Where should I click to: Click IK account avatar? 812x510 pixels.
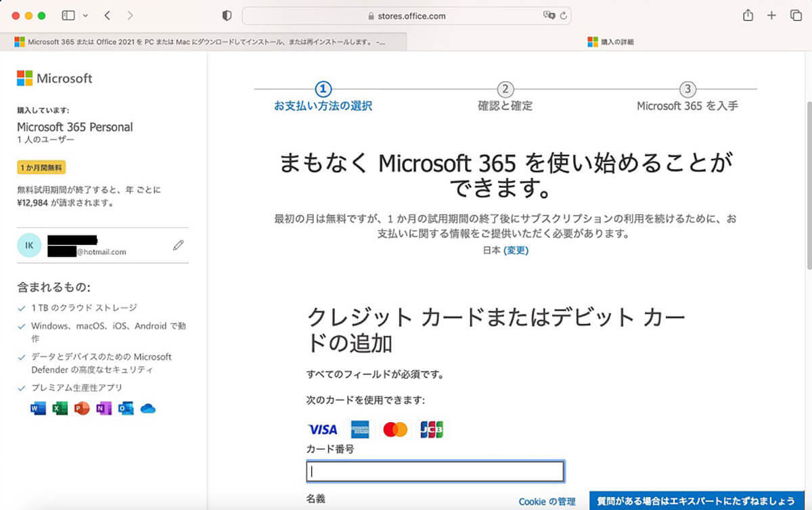click(29, 245)
